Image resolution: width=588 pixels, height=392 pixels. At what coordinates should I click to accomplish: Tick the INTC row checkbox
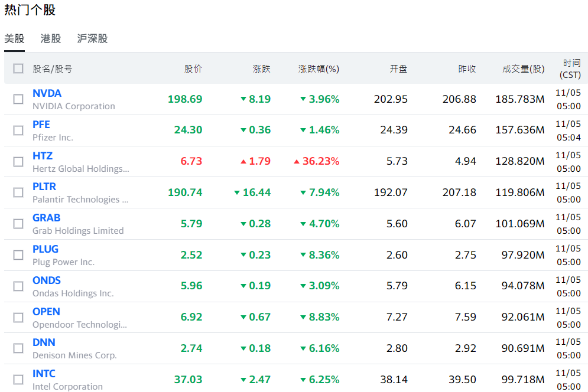click(x=18, y=380)
